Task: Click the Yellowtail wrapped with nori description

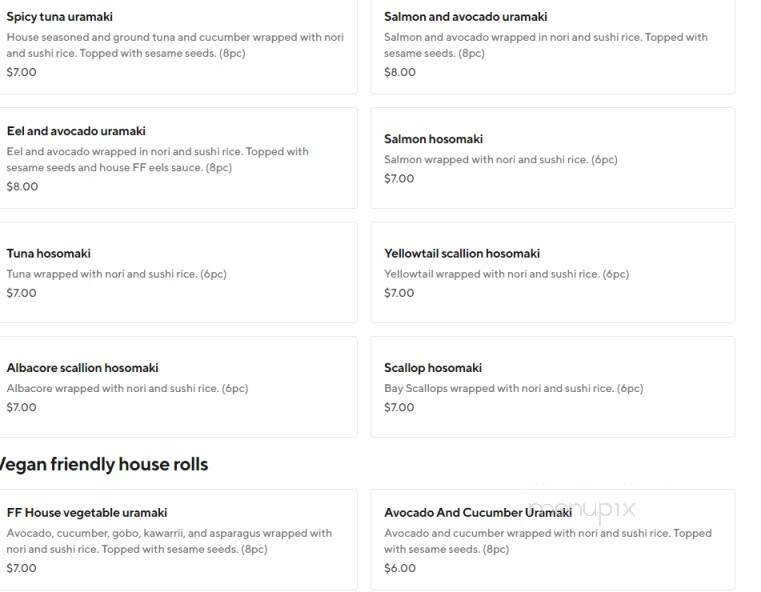Action: point(506,274)
